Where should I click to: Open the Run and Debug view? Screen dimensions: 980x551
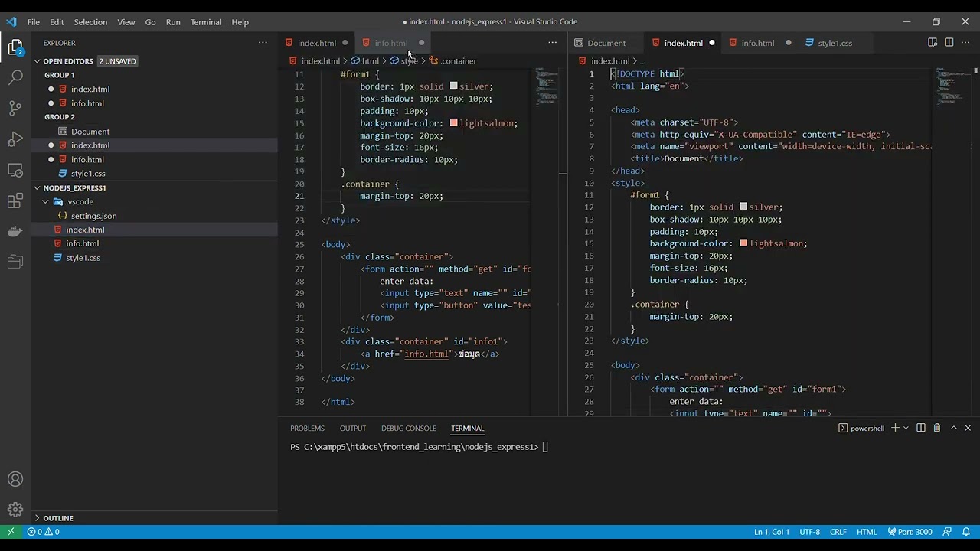pos(15,139)
